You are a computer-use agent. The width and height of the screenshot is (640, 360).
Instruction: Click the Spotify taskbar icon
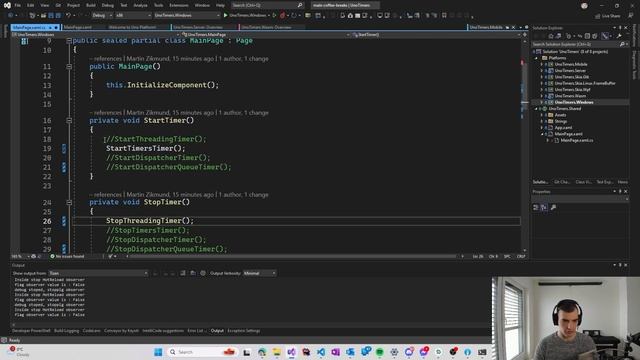[x=380, y=352]
